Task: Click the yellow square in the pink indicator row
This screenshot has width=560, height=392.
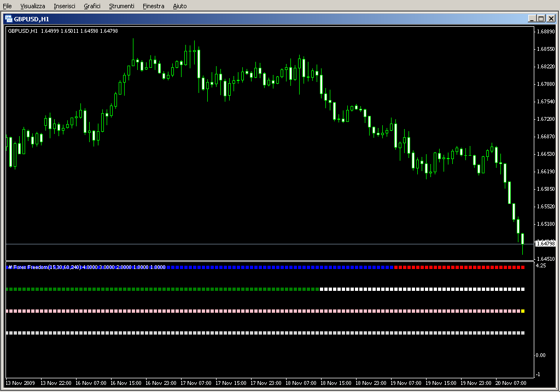Action: [x=523, y=311]
